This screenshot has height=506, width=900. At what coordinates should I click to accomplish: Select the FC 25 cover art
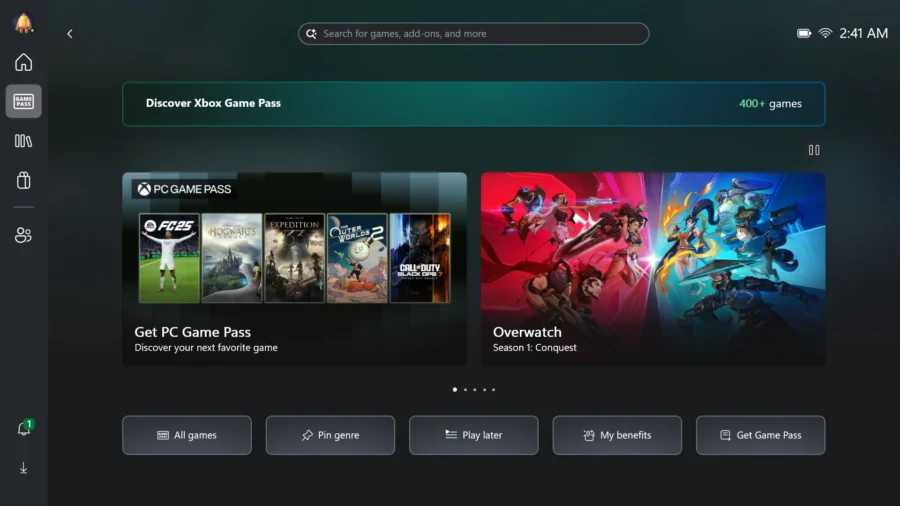[169, 258]
